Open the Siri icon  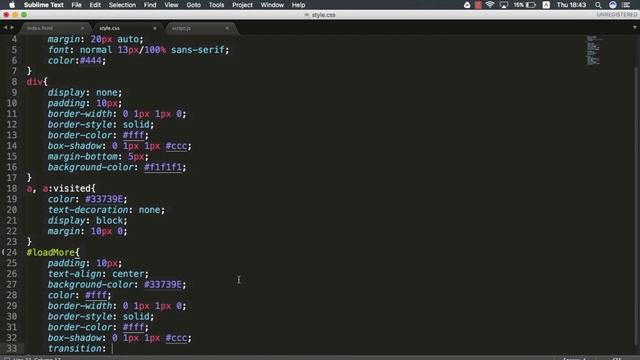[613, 5]
